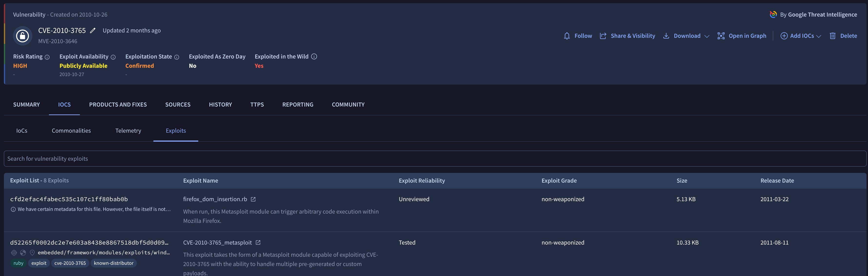Viewport: 868px width, 276px height.
Task: Open hash d52265f0002dc2e7e603a8438e8867518dbf5d0d09
Action: point(89,242)
